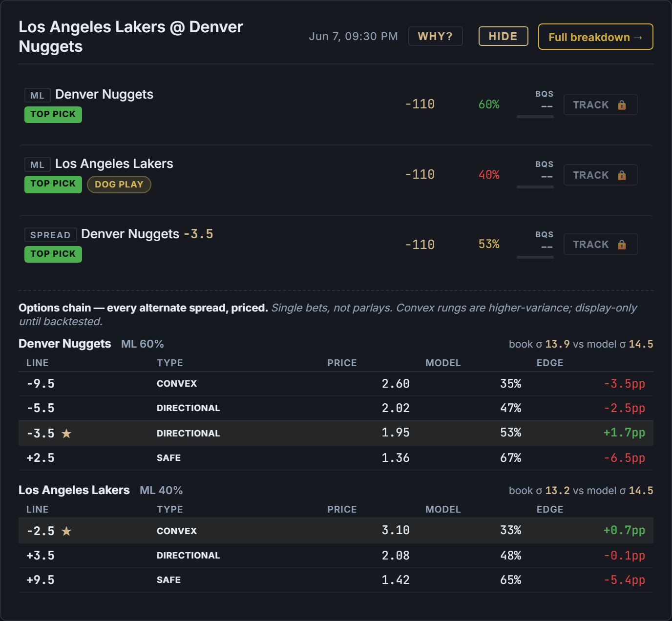Click the 2.08 price cell

click(x=396, y=556)
